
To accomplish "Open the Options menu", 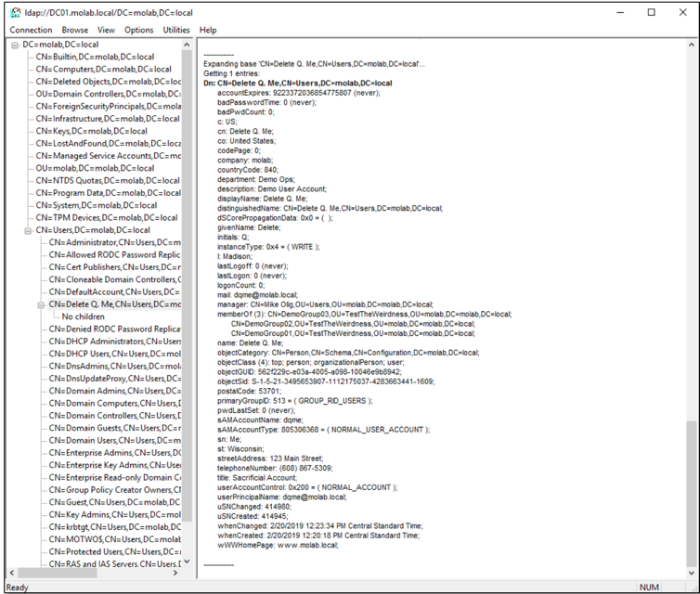I will pyautogui.click(x=139, y=30).
